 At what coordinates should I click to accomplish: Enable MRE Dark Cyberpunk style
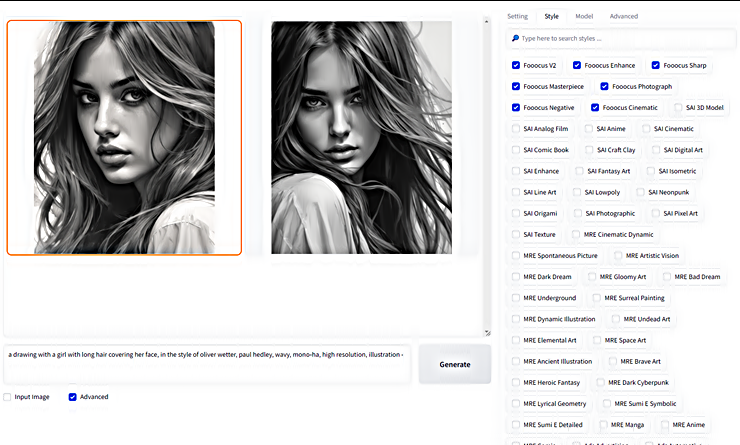pos(600,383)
